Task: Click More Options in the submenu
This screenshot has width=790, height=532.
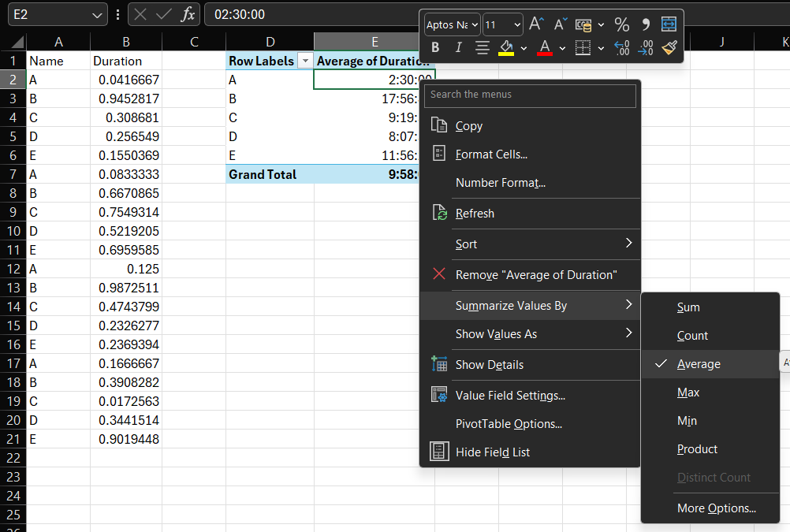Action: click(x=710, y=508)
